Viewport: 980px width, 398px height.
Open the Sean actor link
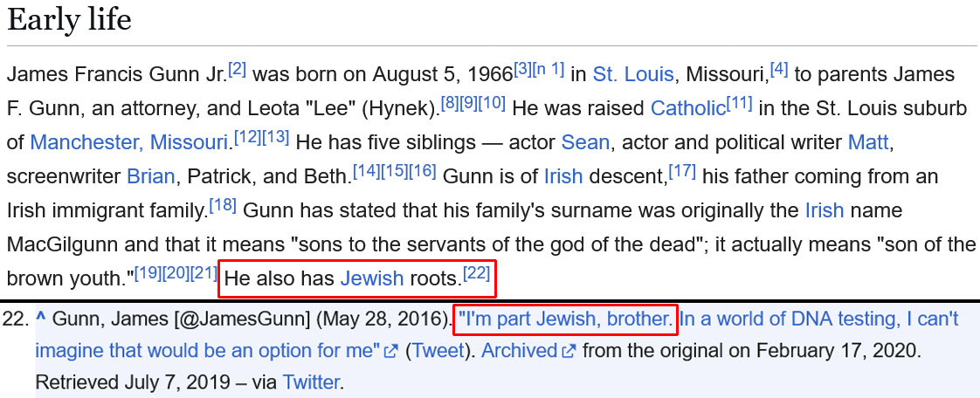coord(584,141)
